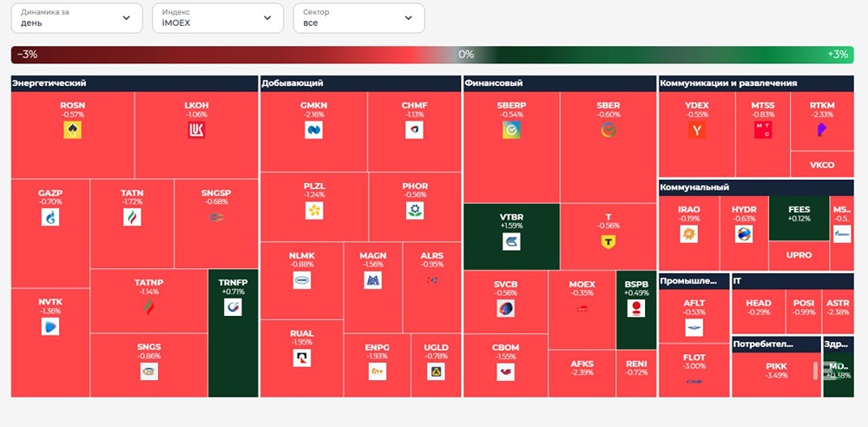868x427 pixels.
Task: Click the CHMF Severstal logo
Action: click(x=414, y=130)
